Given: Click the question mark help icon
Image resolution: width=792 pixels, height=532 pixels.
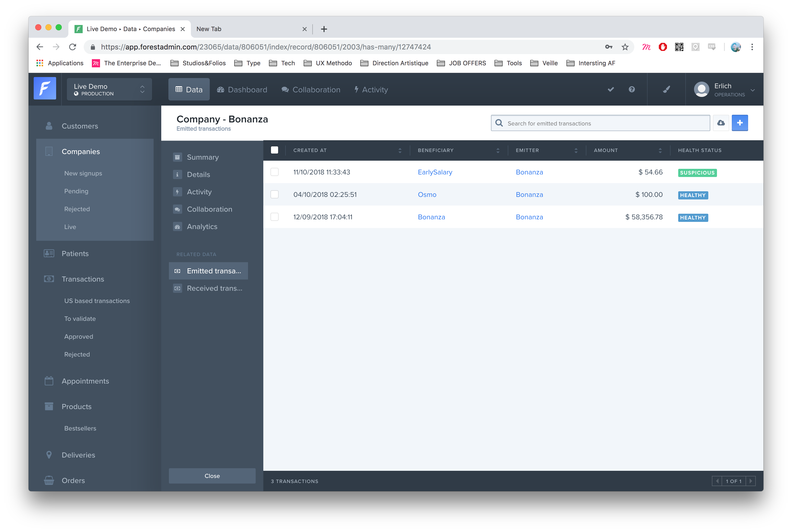Looking at the screenshot, I should coord(632,90).
